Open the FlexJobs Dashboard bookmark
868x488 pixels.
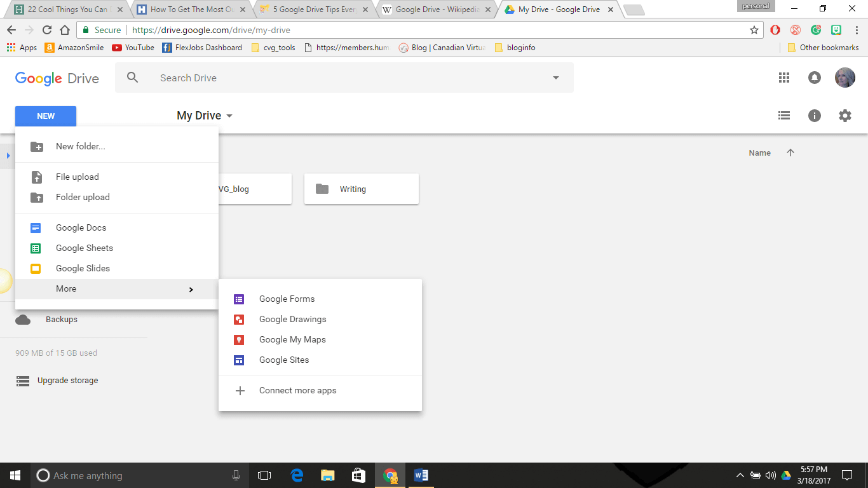tap(202, 48)
